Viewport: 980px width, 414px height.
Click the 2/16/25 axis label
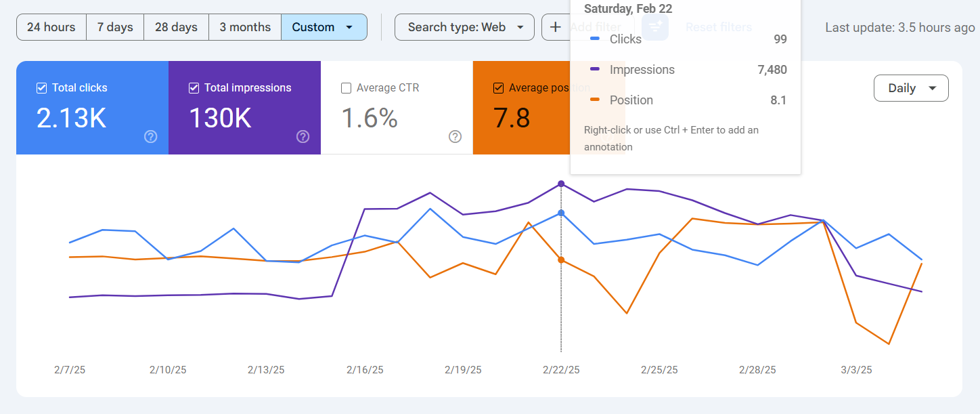tap(365, 370)
